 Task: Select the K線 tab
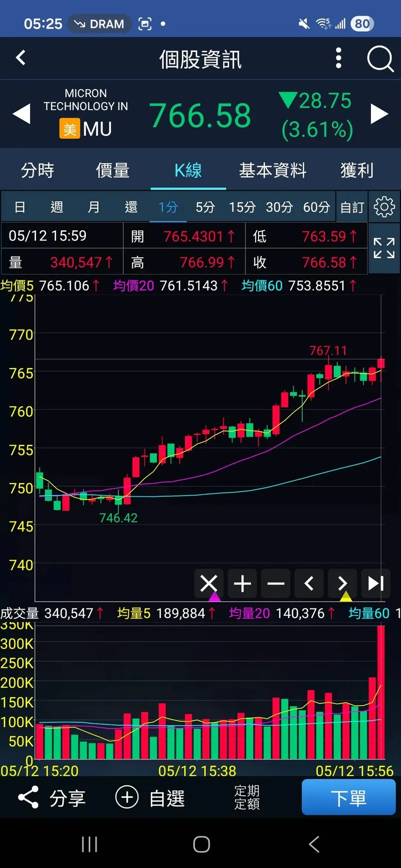(x=188, y=170)
